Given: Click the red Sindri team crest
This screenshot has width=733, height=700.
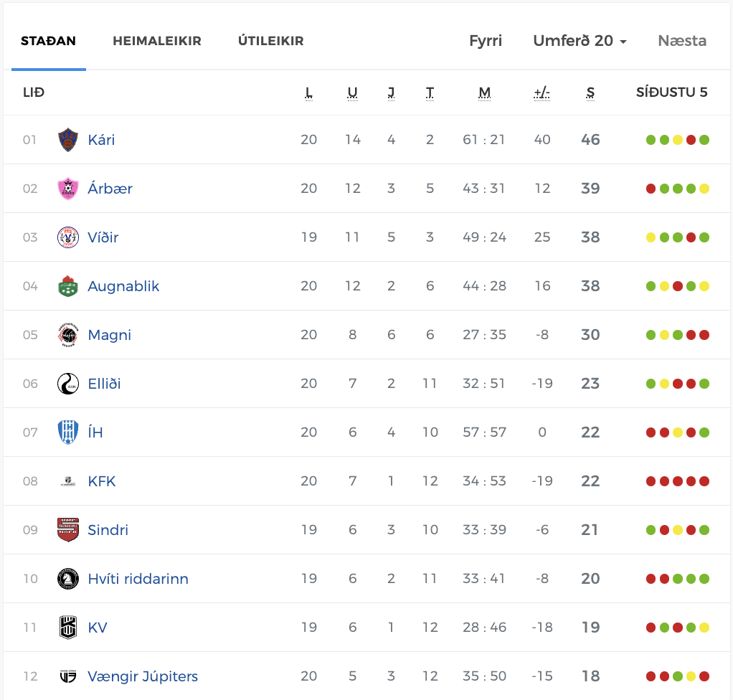Looking at the screenshot, I should [x=68, y=530].
